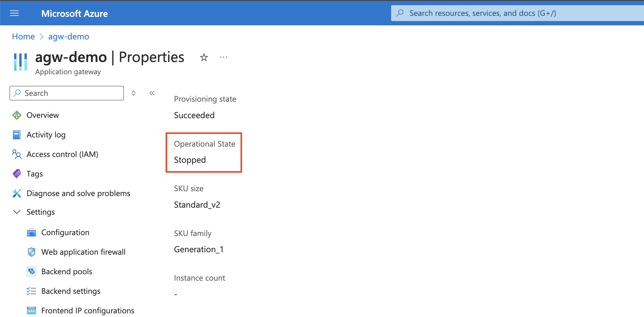Select the Succeeded provisioning state value

(194, 115)
